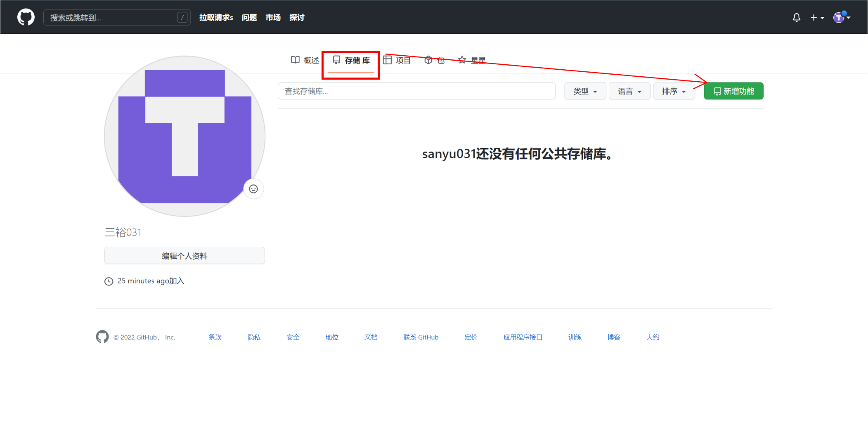Switch to the 存储库 tab
This screenshot has width=868, height=429.
(351, 61)
